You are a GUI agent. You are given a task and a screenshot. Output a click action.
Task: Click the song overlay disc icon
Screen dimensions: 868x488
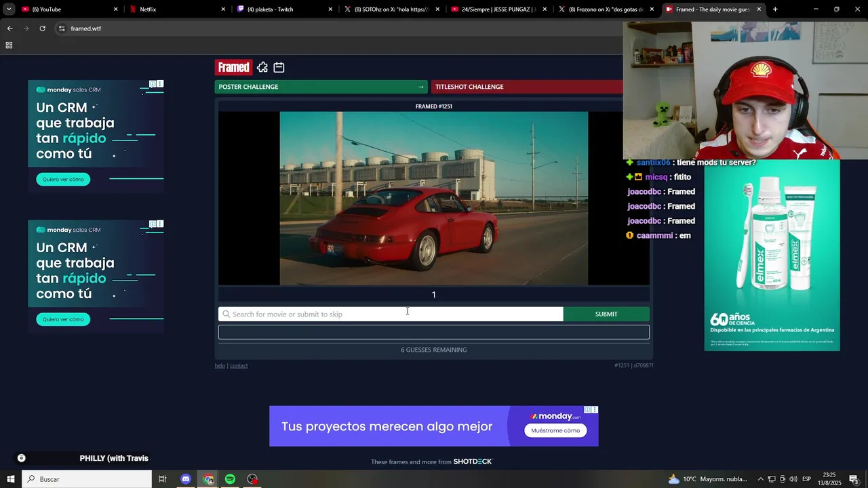pos(21,458)
